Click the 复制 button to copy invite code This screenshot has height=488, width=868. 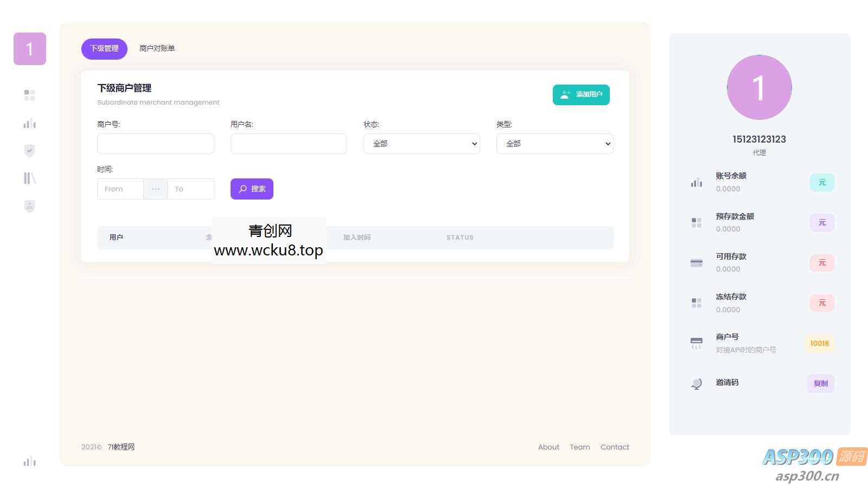820,383
